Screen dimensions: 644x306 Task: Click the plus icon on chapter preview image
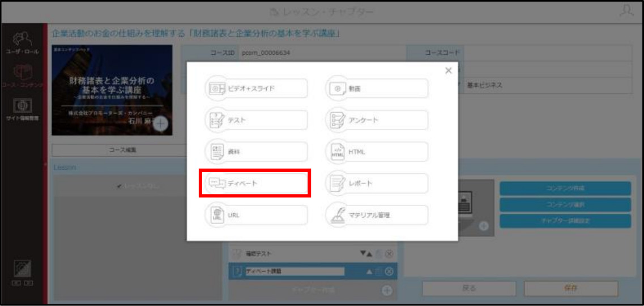click(x=483, y=226)
